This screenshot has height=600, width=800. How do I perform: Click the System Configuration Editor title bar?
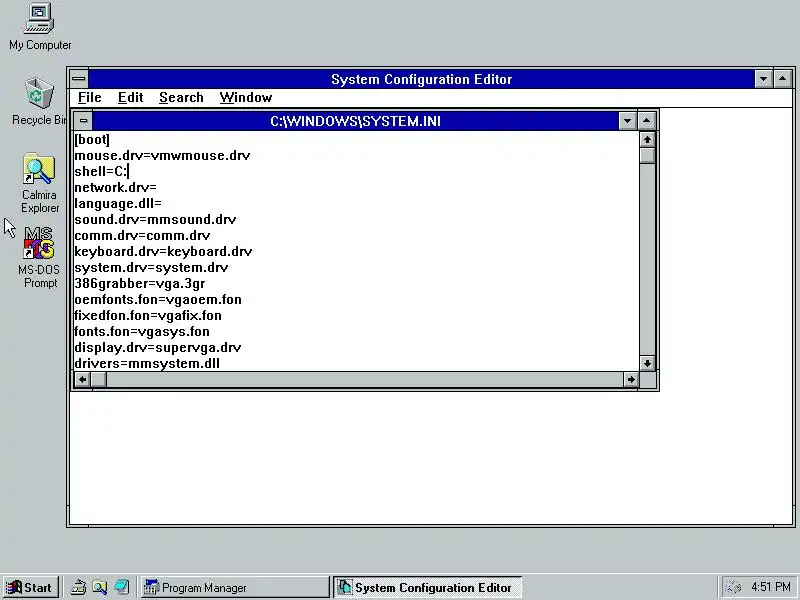[x=421, y=79]
